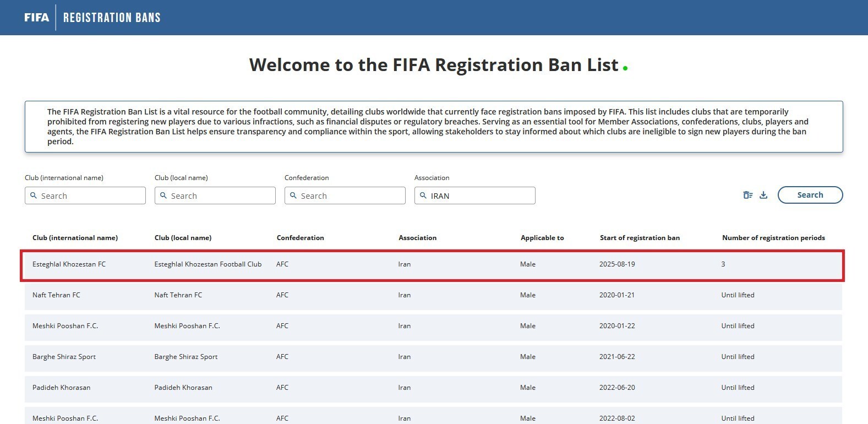Focus the Club (international name) search box
868x424 pixels.
[91, 195]
